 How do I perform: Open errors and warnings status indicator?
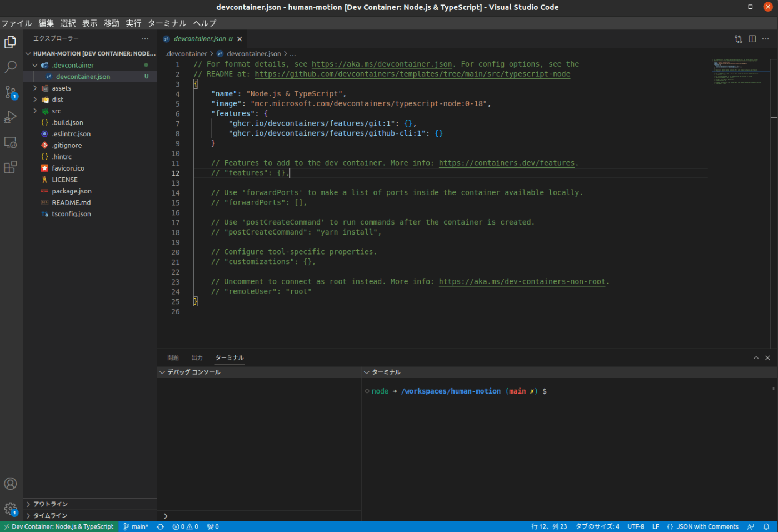185,526
